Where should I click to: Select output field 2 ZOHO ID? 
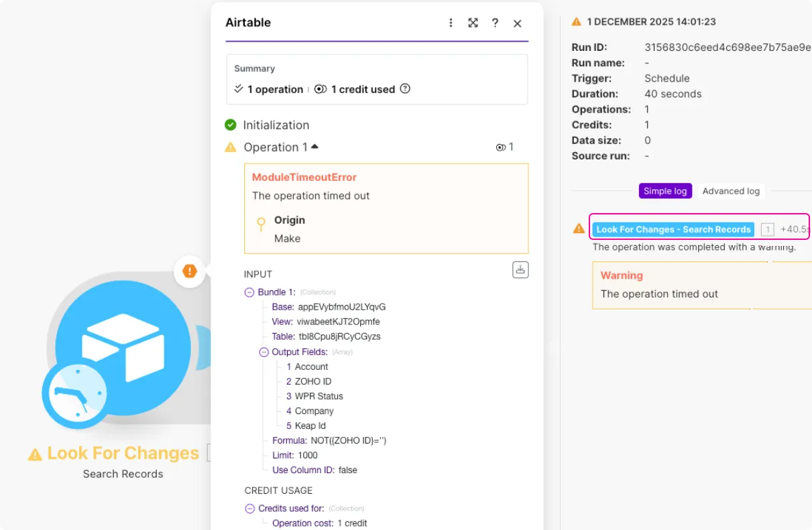tap(308, 381)
